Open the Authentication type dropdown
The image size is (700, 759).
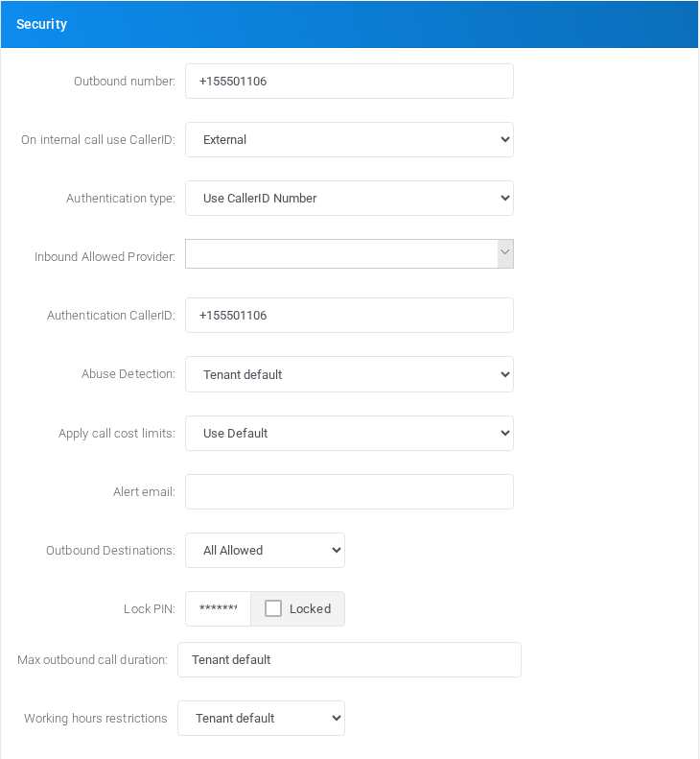pyautogui.click(x=349, y=199)
